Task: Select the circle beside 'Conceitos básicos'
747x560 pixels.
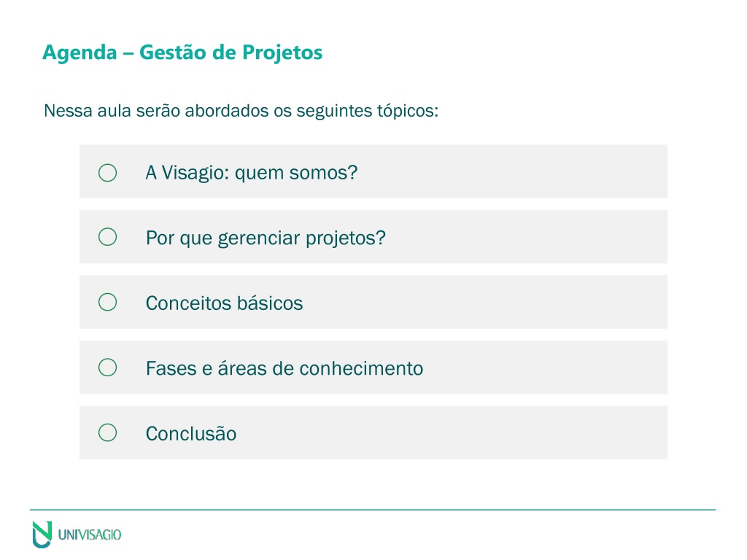Action: coord(108,302)
